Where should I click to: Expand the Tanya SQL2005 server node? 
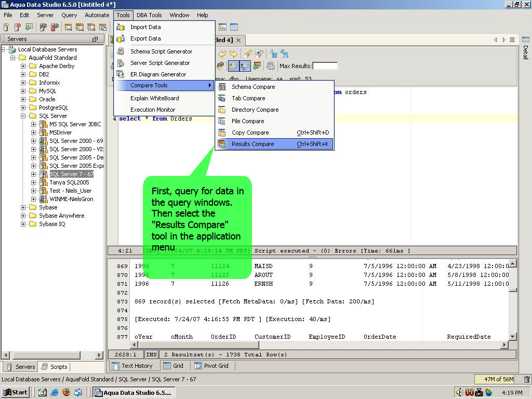point(33,182)
